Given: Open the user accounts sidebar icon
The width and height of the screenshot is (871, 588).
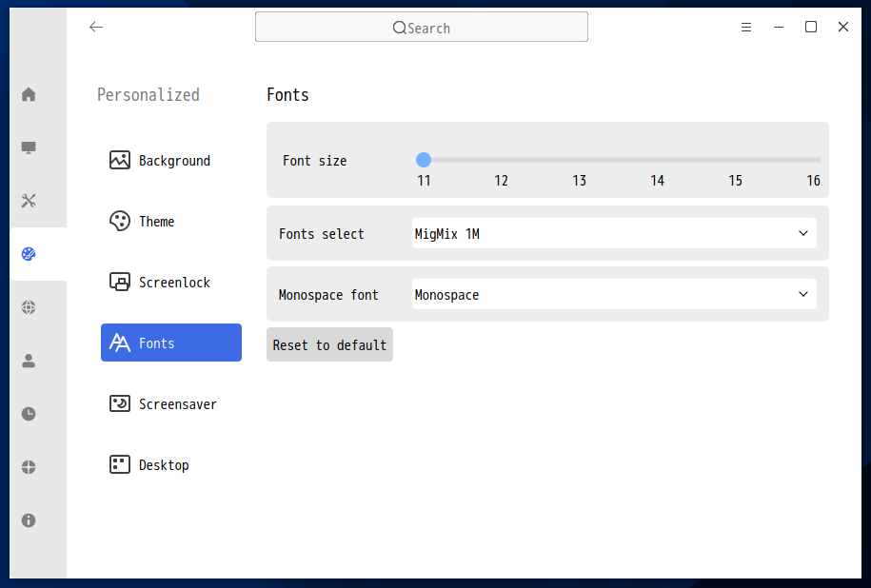Looking at the screenshot, I should (29, 361).
